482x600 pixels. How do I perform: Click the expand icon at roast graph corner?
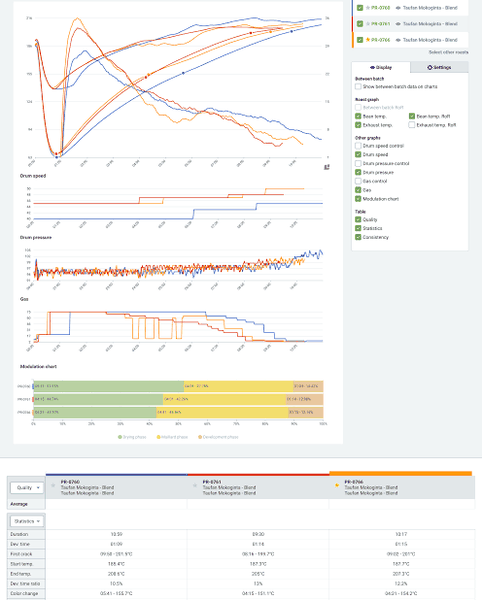(327, 167)
